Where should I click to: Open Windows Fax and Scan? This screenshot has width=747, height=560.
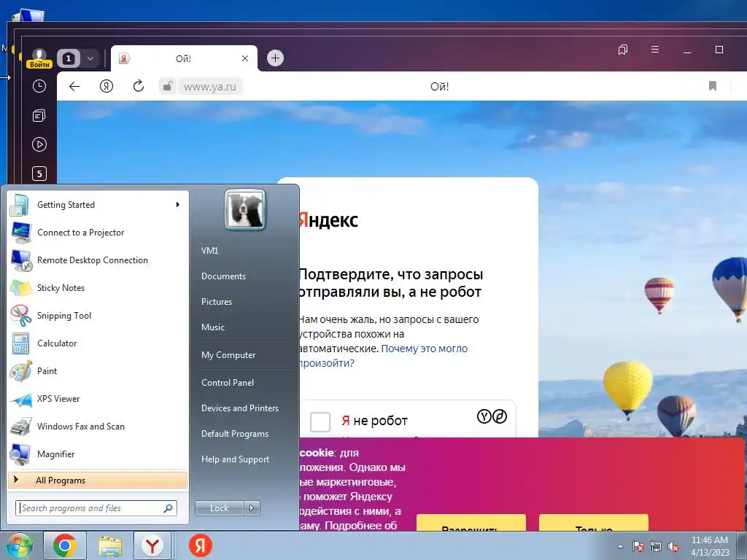point(98,426)
